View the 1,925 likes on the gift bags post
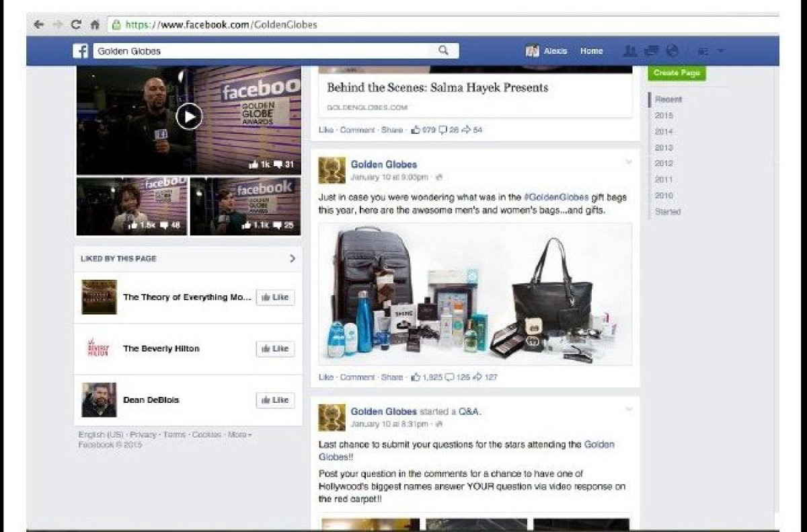Viewport: 807px width, 532px height. (x=427, y=377)
